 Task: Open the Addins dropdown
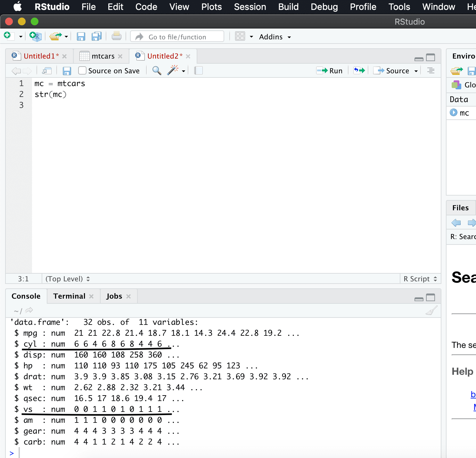point(275,37)
